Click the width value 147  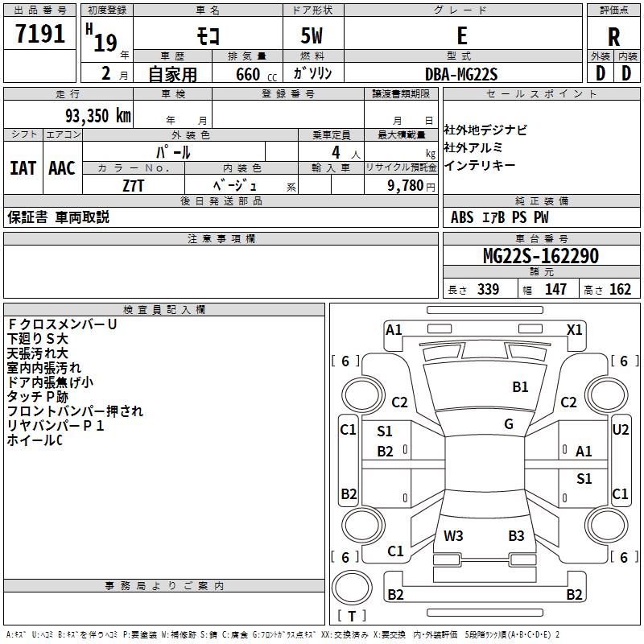coord(555,289)
